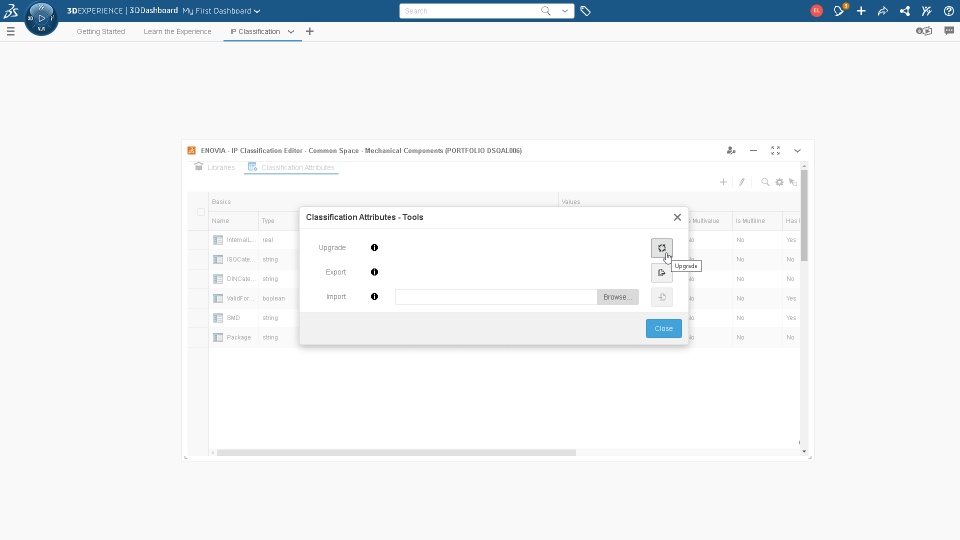The image size is (960, 540).
Task: Click in the top search field
Action: (470, 11)
